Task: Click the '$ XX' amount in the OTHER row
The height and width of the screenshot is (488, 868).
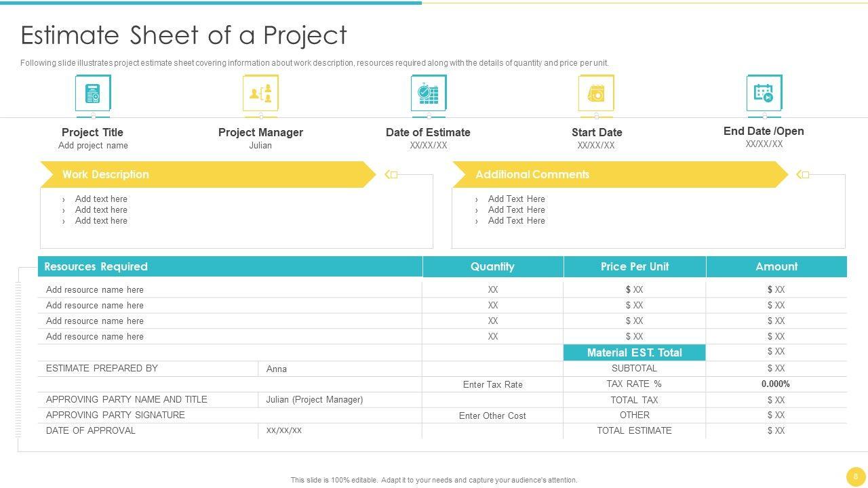Action: (x=776, y=415)
